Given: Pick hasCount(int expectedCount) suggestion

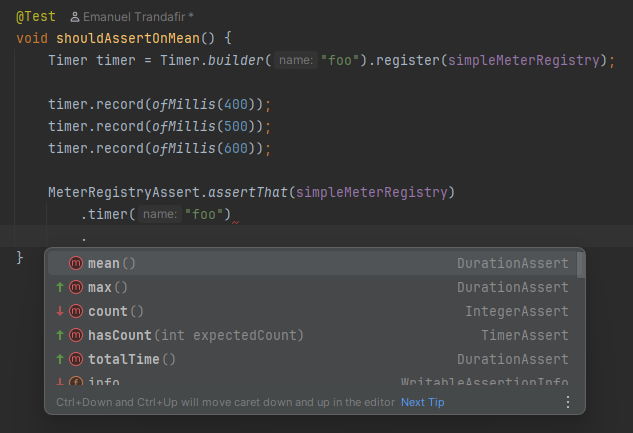Looking at the screenshot, I should [x=195, y=336].
